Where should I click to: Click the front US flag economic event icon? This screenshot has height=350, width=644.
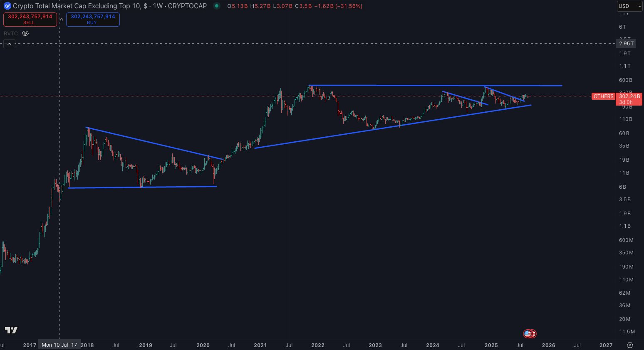pyautogui.click(x=528, y=333)
